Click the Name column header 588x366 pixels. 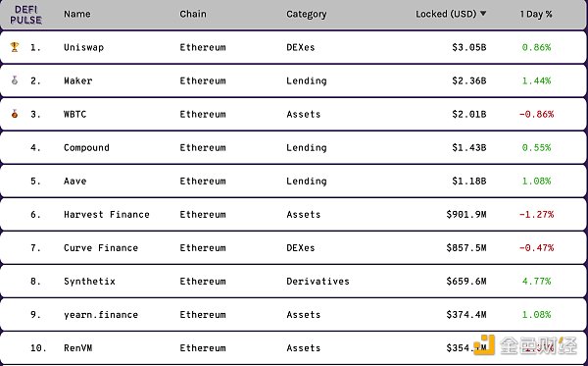(x=76, y=14)
